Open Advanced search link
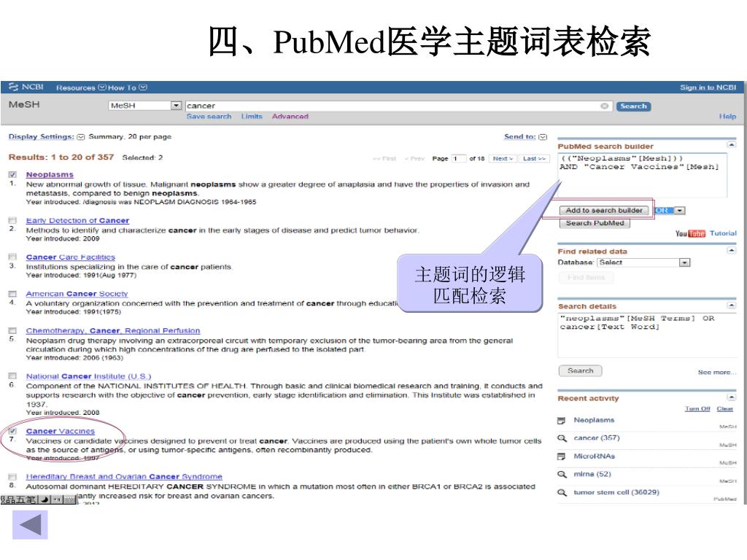This screenshot has width=747, height=560. [x=290, y=116]
